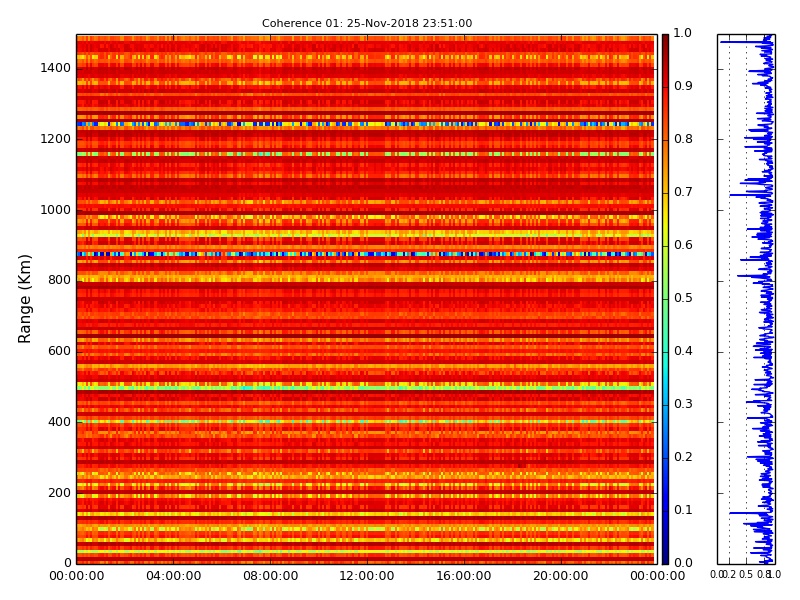
Task: Click the colorbar's 0.0 label
Action: (x=683, y=563)
